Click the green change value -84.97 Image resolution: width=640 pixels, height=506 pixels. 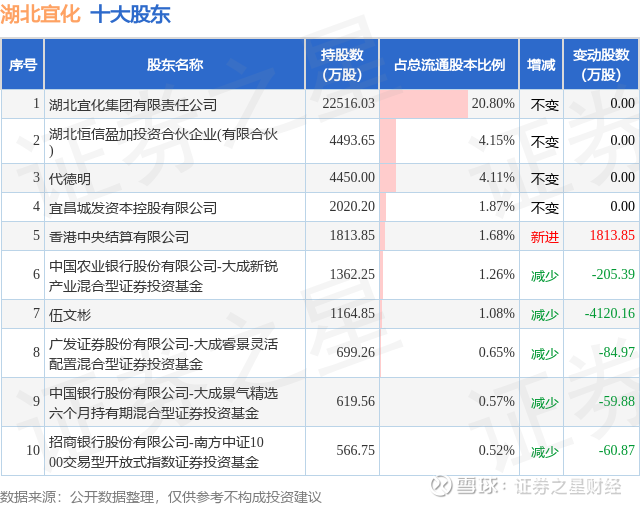(x=616, y=352)
